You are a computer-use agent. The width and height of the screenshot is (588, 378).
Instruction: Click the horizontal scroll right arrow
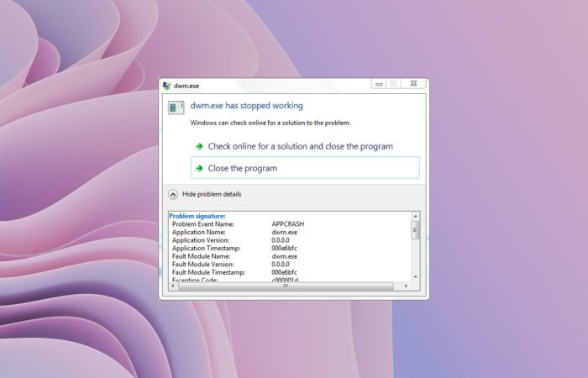pos(406,286)
